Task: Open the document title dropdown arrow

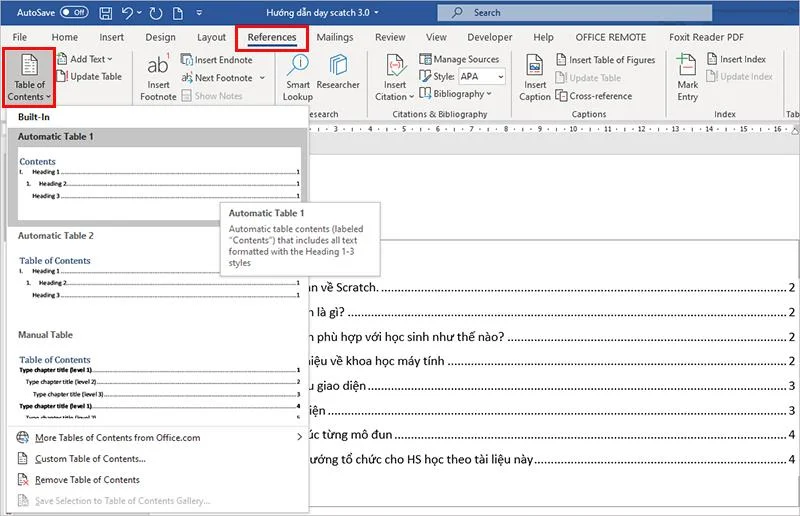Action: [377, 13]
